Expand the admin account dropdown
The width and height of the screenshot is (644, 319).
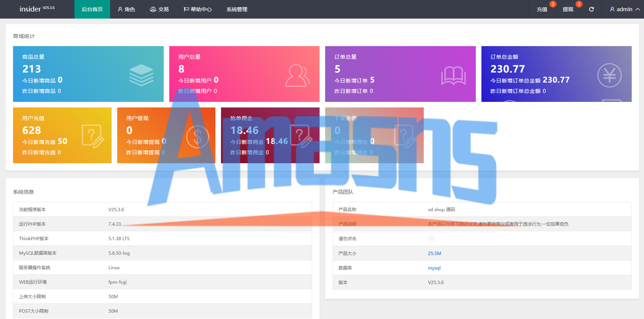pyautogui.click(x=625, y=9)
